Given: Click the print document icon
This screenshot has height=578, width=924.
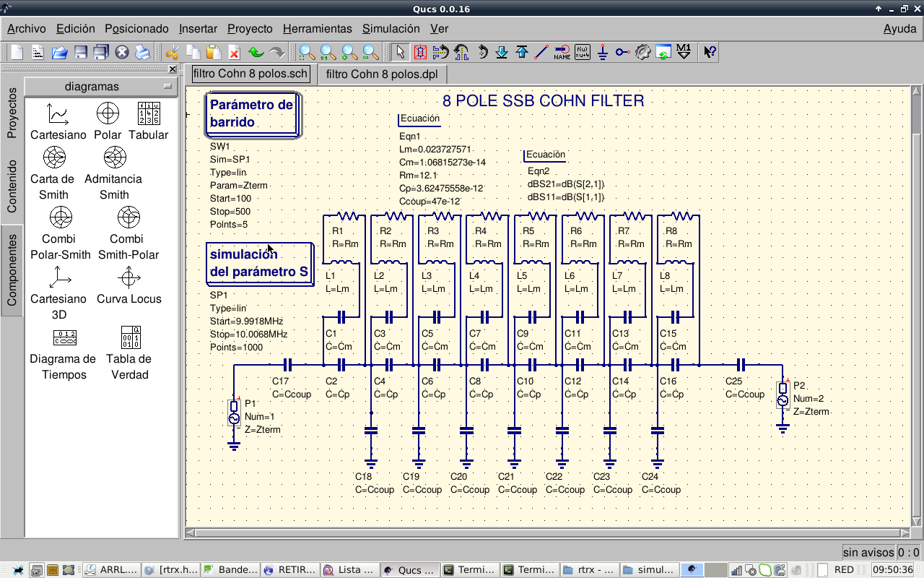Looking at the screenshot, I should [142, 52].
